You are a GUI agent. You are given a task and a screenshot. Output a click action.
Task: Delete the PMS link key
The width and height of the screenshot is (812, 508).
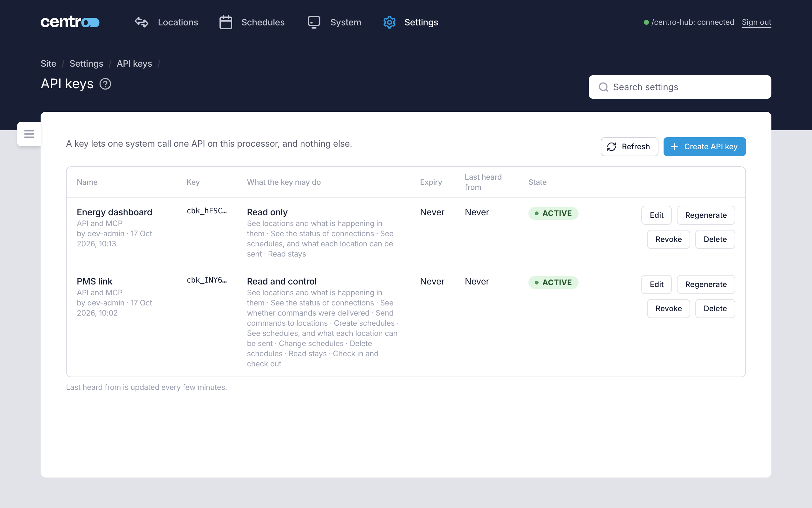click(715, 308)
